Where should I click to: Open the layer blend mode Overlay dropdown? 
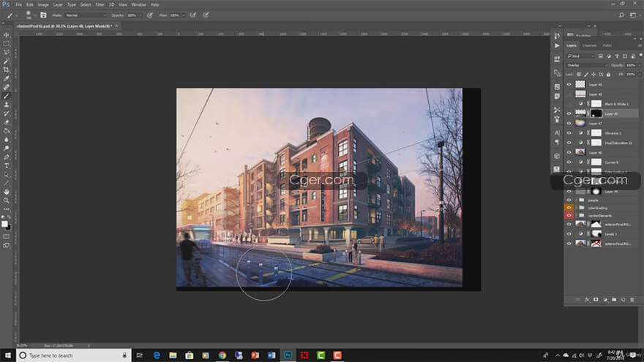[587, 65]
